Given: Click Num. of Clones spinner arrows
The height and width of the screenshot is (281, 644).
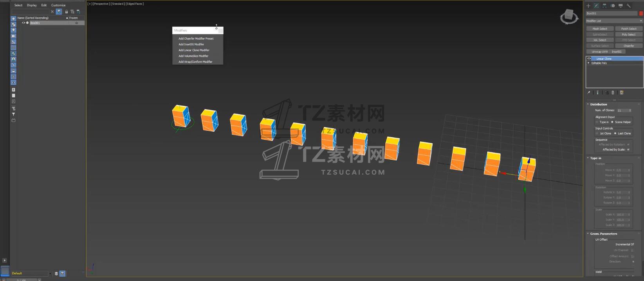Looking at the screenshot, I should coord(630,111).
